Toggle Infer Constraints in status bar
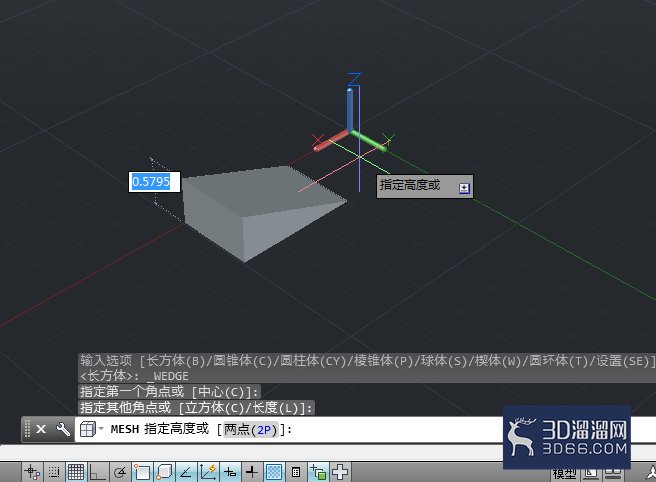The width and height of the screenshot is (656, 482). point(32,472)
